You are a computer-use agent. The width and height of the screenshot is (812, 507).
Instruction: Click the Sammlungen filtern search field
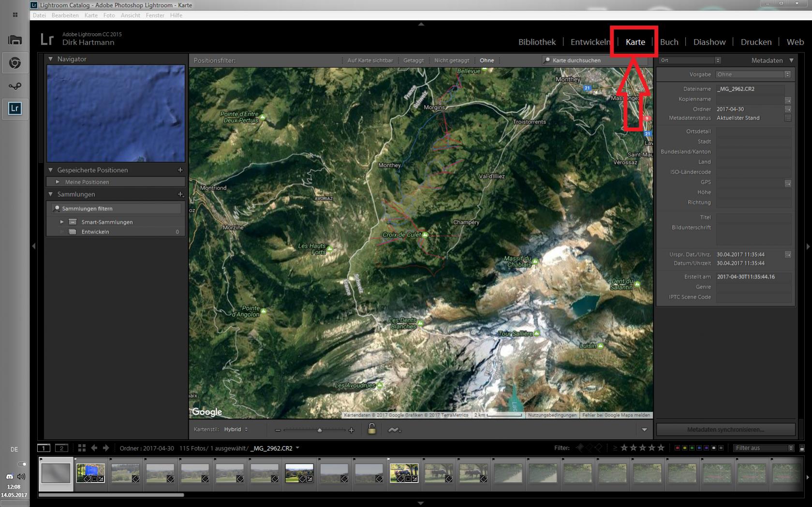(x=117, y=209)
